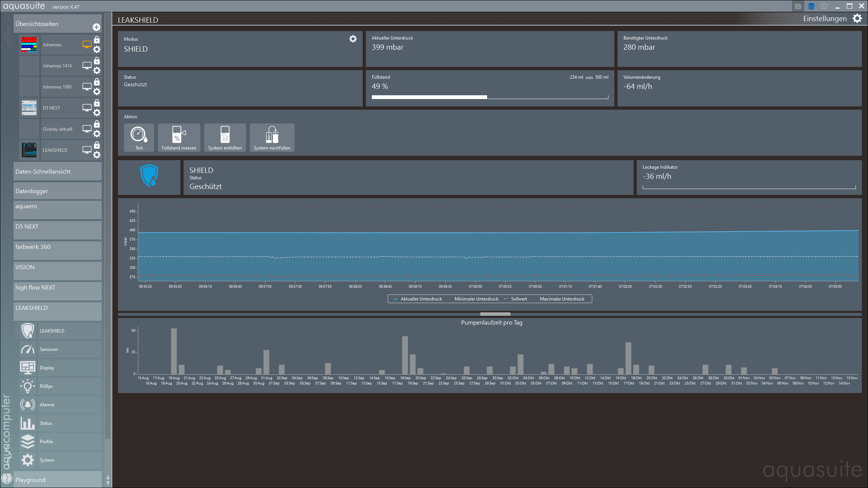
Task: Click layers stack icon in title bar
Action: [x=811, y=6]
